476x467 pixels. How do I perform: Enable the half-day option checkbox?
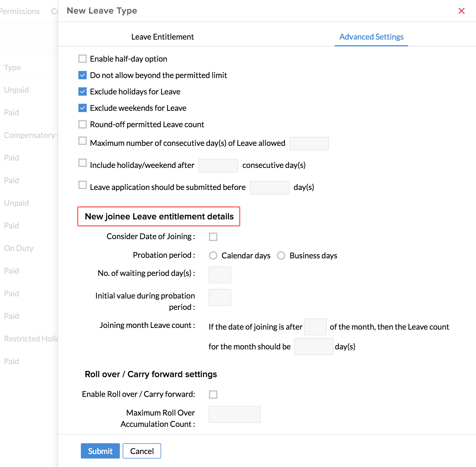pos(83,59)
